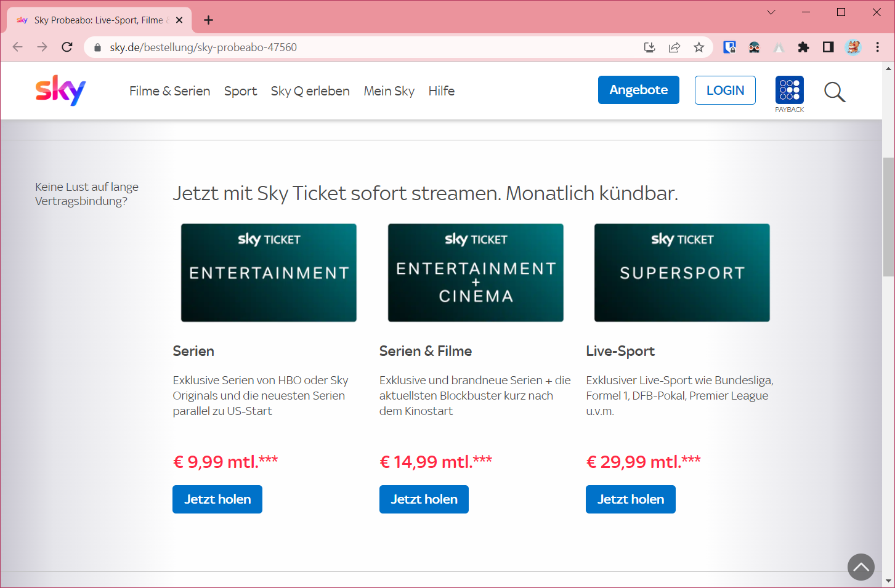This screenshot has width=895, height=588.
Task: Click the Sky logo in header
Action: (x=60, y=91)
